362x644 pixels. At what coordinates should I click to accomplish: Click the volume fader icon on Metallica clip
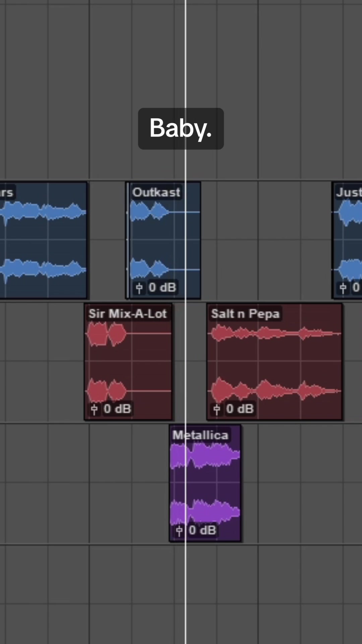[179, 531]
